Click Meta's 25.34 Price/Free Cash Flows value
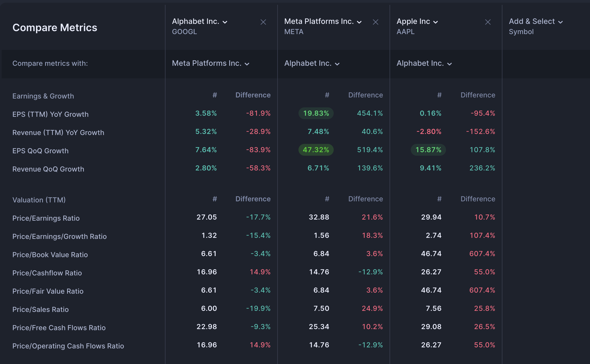Image resolution: width=590 pixels, height=364 pixels. tap(319, 327)
